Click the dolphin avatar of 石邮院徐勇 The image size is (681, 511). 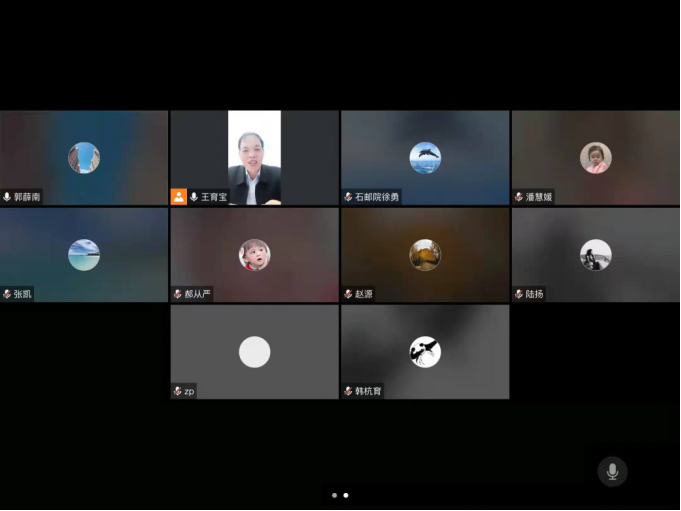(425, 158)
